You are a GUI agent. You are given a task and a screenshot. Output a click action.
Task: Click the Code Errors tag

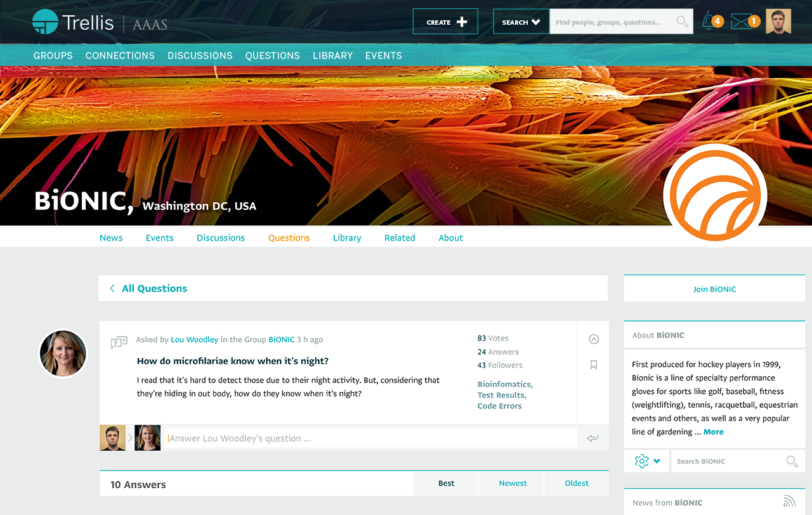tap(500, 406)
